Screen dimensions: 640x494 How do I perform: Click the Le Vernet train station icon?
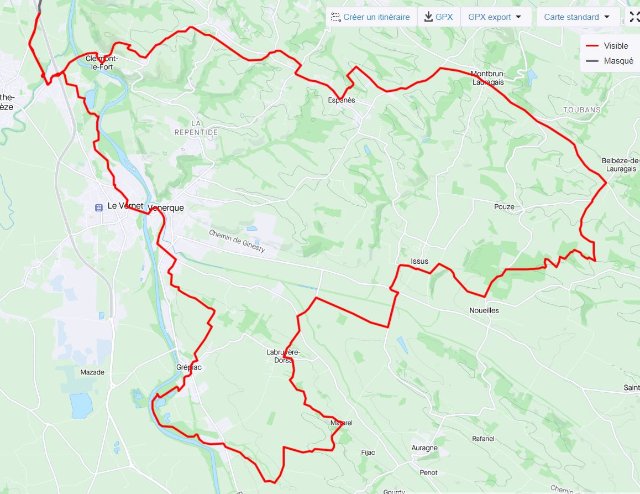tap(98, 208)
